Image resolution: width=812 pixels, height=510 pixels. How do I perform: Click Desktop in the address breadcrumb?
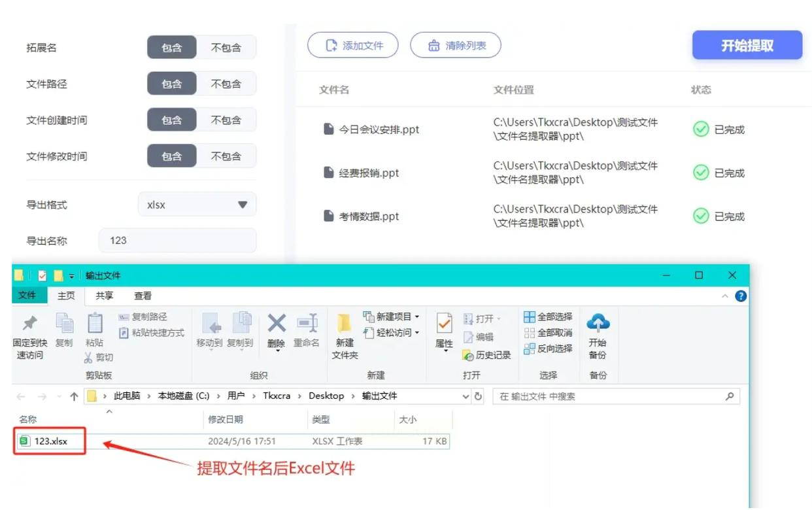coord(326,396)
